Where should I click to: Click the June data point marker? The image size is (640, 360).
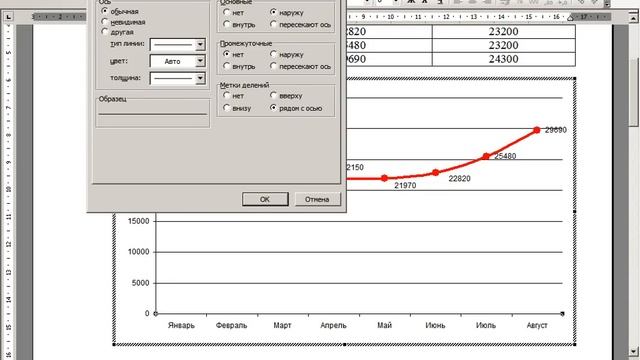(x=436, y=173)
